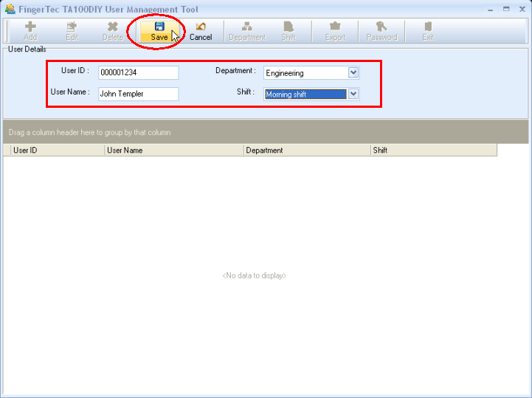Click the Delete user toolbar icon
The height and width of the screenshot is (398, 532).
[x=113, y=31]
